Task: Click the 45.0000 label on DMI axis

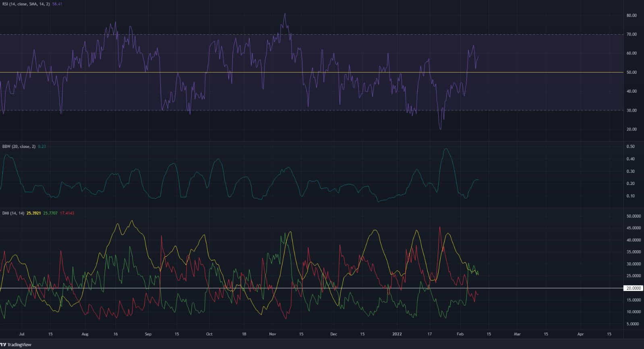Action: tap(634, 228)
